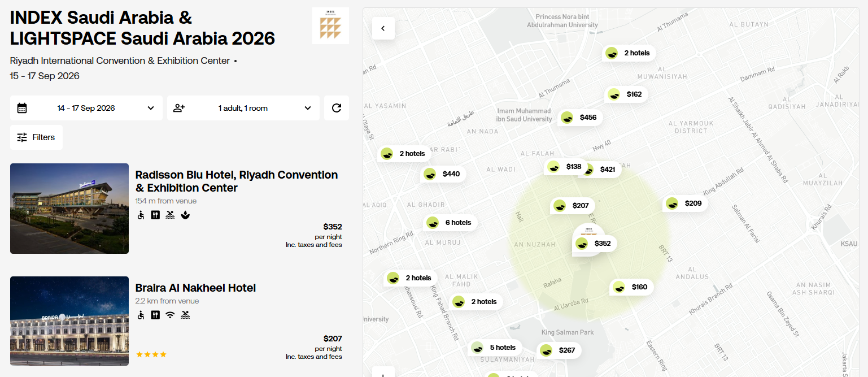868x377 pixels.
Task: Select the $160 map price pin
Action: [631, 287]
